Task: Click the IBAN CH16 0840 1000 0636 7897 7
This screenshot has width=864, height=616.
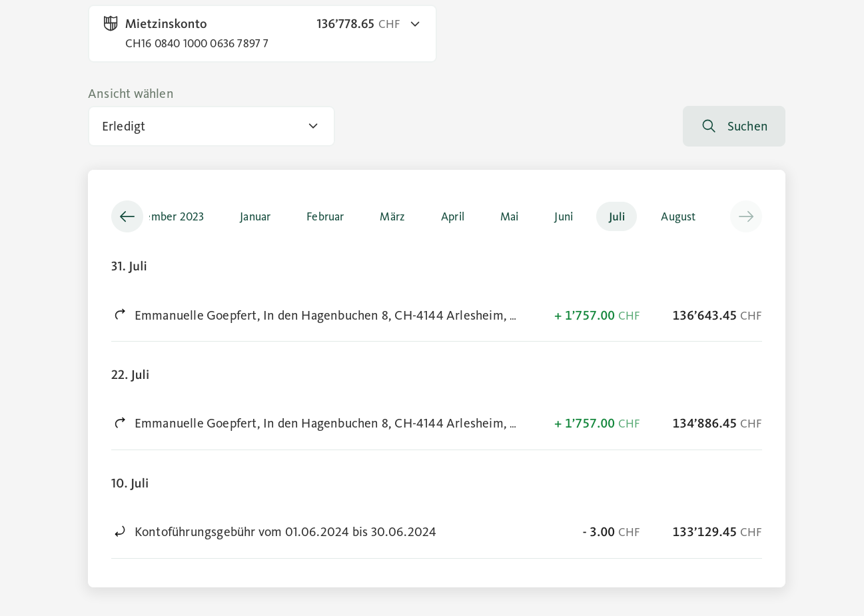Action: tap(197, 43)
